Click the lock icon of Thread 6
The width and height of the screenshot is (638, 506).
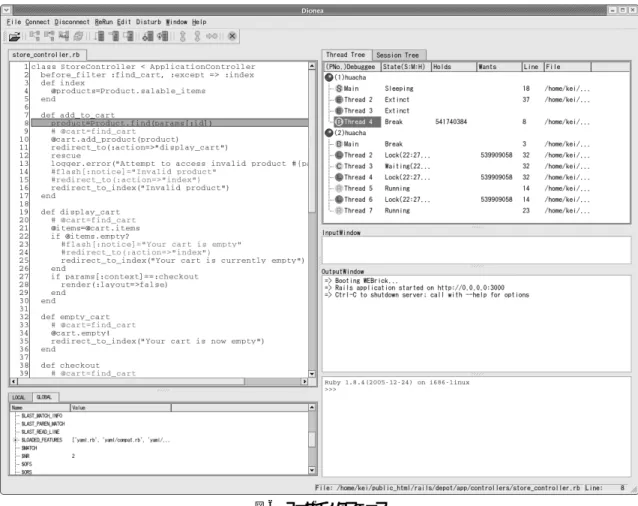click(339, 199)
